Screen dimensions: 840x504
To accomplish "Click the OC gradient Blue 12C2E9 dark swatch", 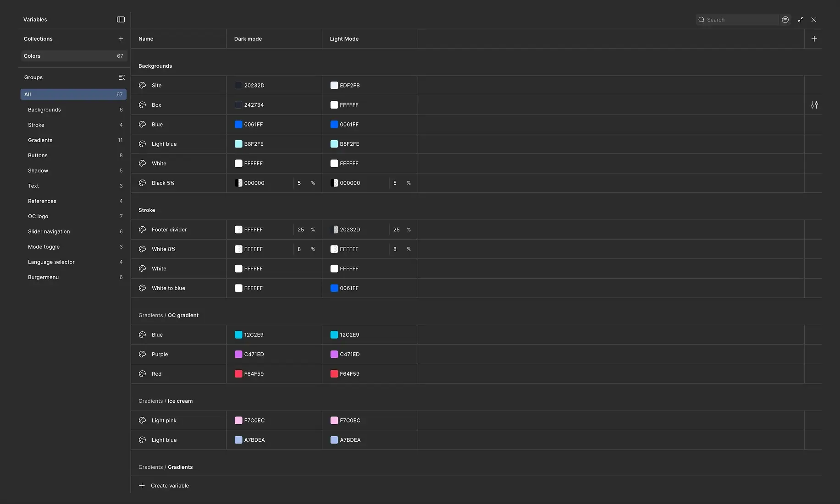I will [x=238, y=335].
